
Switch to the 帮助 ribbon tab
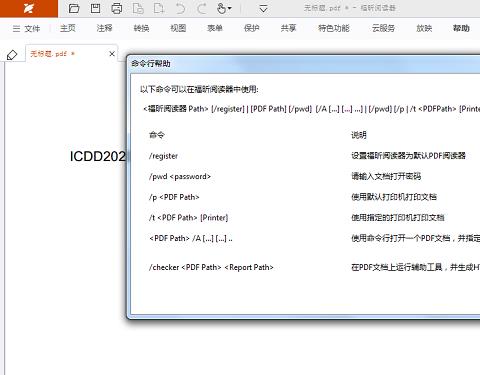pos(461,28)
